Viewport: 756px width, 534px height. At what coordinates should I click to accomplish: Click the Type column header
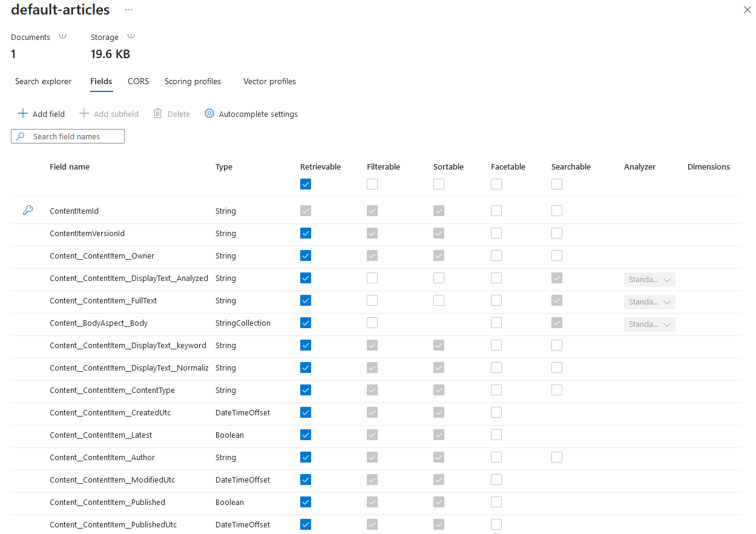[224, 167]
